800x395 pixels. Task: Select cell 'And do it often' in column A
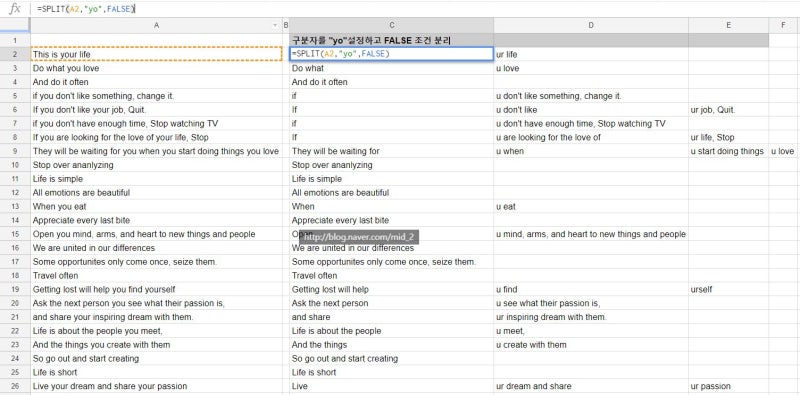tap(156, 82)
